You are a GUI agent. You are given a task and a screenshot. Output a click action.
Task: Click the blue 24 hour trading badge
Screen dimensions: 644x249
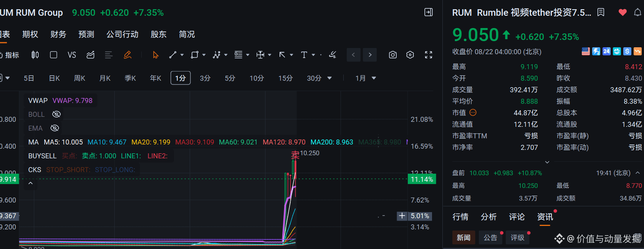click(x=606, y=51)
